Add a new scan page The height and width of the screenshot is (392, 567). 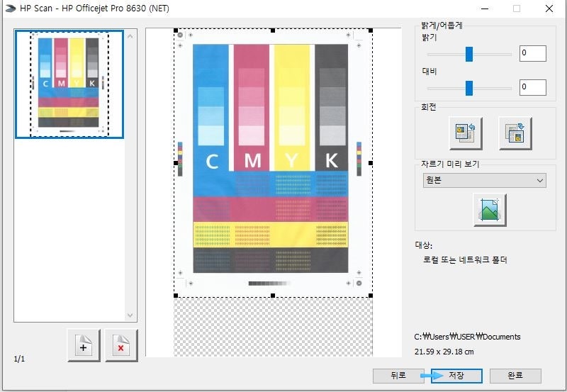click(84, 345)
